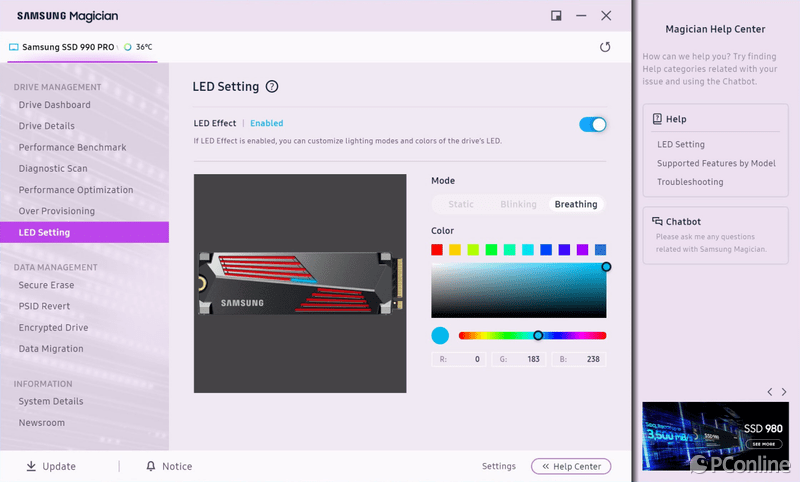Click the Chatbot icon in Help Center

point(656,221)
